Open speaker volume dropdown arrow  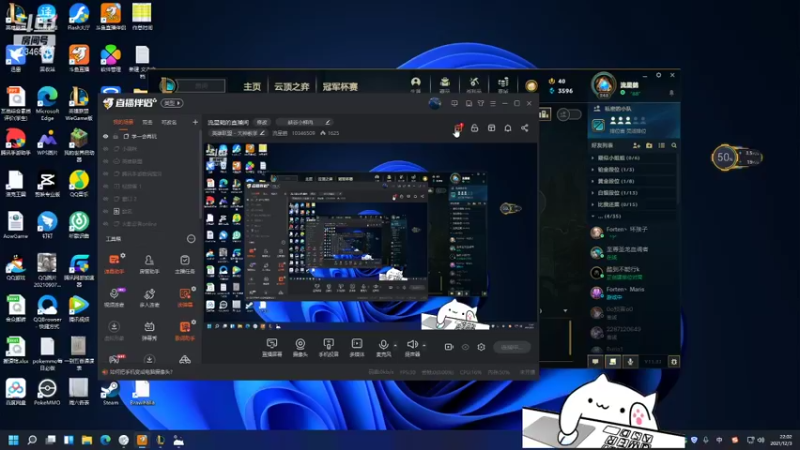[x=424, y=346]
